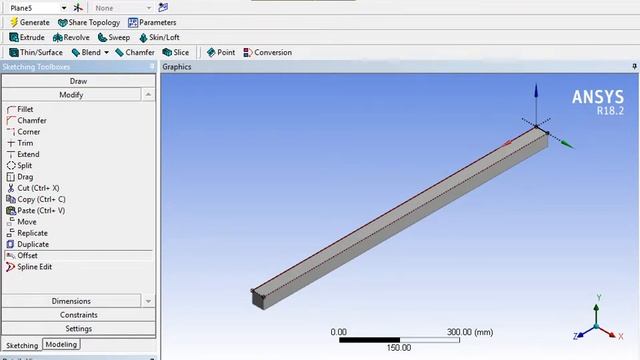Viewport: 640px width, 360px height.
Task: Click the Generate lightning icon
Action: pyautogui.click(x=14, y=22)
